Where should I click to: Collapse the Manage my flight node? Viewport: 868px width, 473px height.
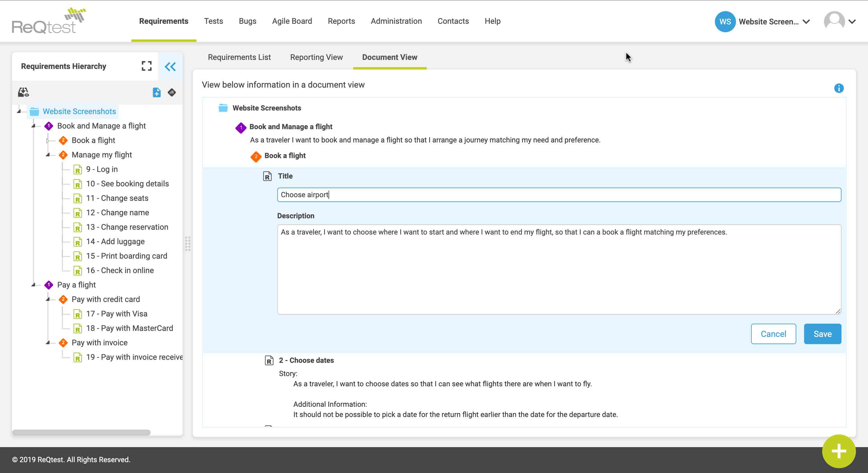[48, 155]
